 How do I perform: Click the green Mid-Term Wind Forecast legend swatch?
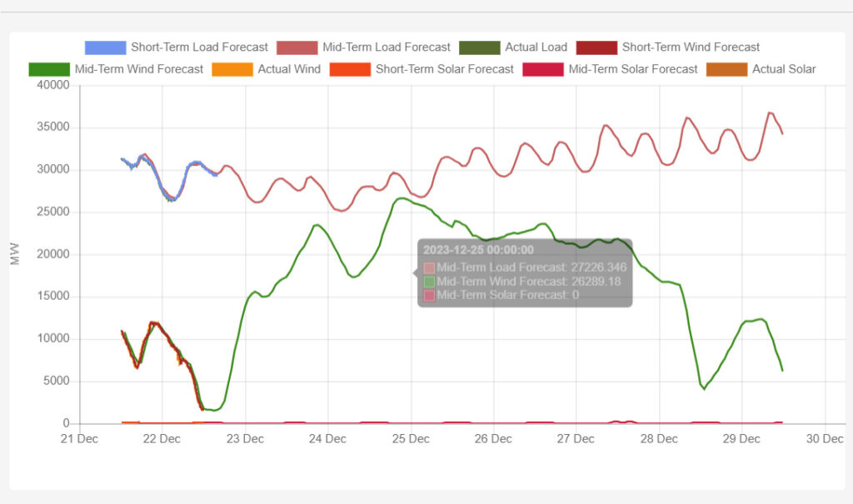coord(48,69)
